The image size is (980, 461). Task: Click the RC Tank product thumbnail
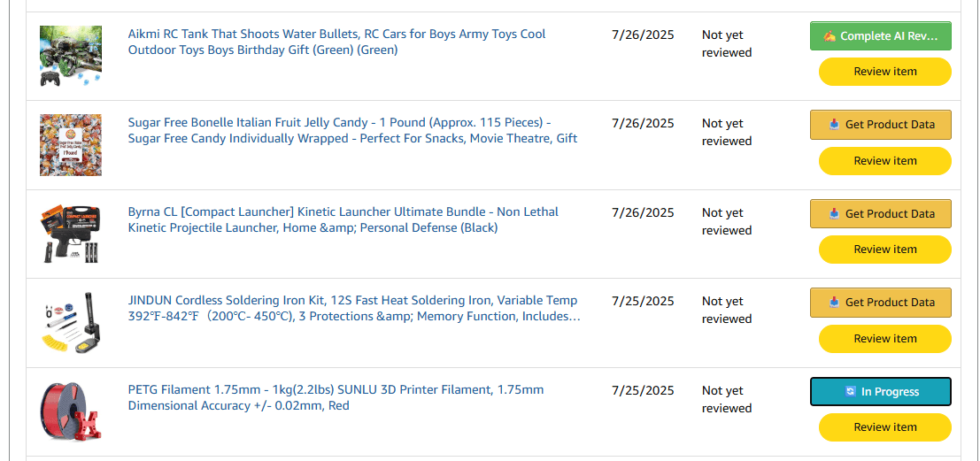coord(71,56)
